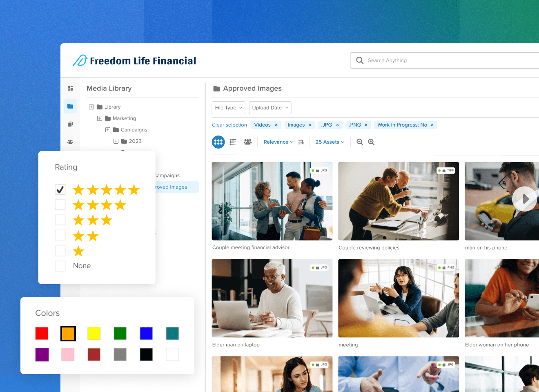539x392 pixels.
Task: Select the yellow color swatch
Action: (x=94, y=334)
